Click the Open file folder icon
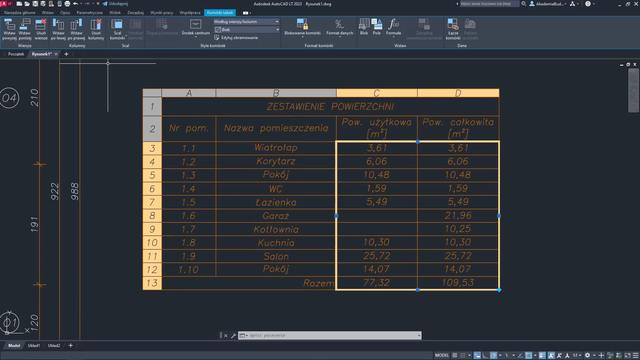The width and height of the screenshot is (640, 360). click(27, 4)
